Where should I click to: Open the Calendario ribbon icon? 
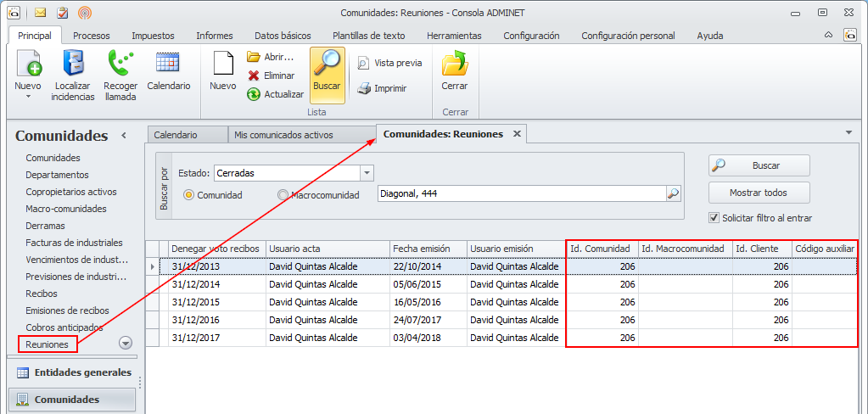(x=168, y=64)
